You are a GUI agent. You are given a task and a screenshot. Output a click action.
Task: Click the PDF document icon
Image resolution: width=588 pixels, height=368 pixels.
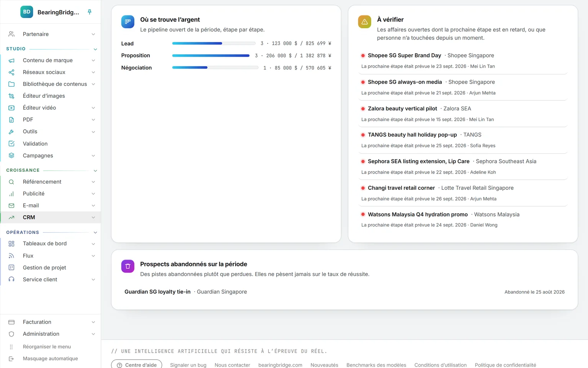point(11,120)
